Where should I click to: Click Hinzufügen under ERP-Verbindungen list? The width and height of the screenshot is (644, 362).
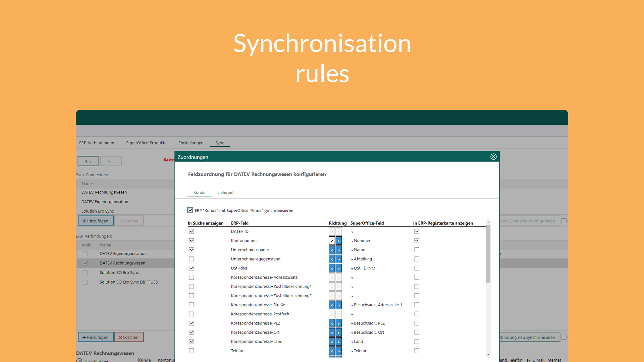96,337
